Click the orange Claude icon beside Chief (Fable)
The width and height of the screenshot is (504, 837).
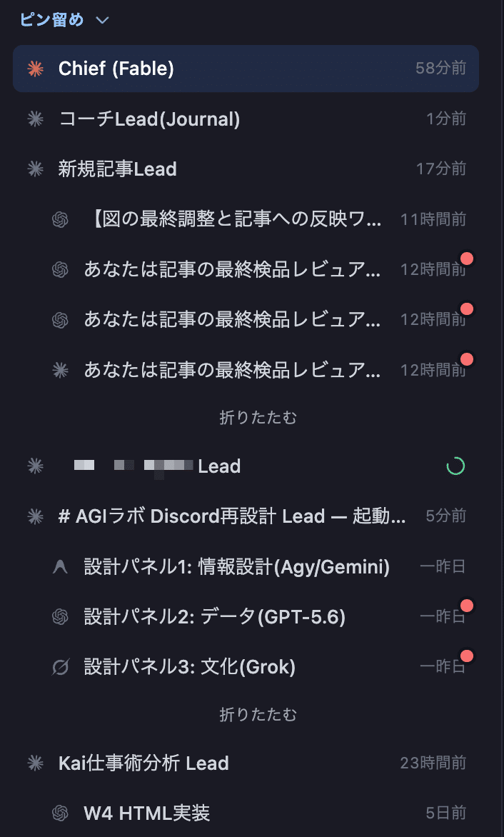coord(35,69)
